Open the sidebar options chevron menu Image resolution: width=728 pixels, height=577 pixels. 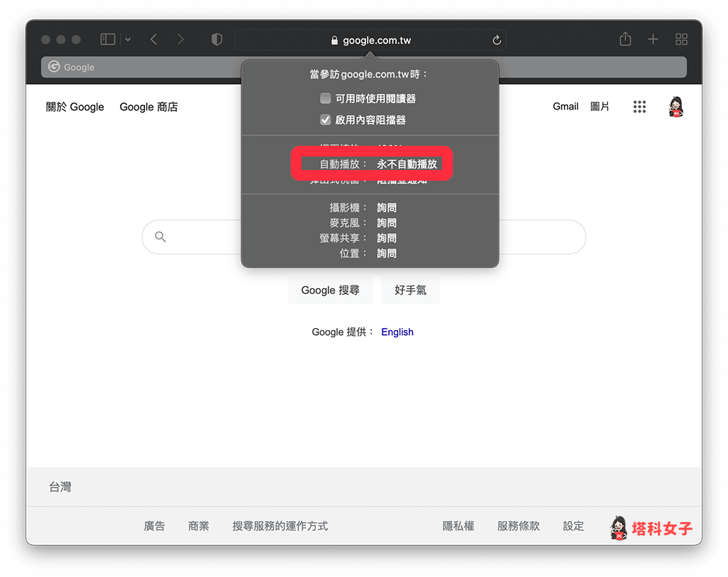point(128,40)
